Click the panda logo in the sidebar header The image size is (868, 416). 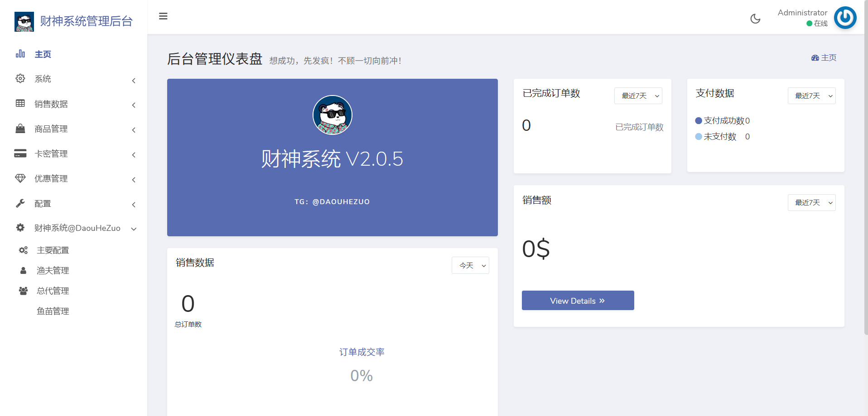(24, 21)
